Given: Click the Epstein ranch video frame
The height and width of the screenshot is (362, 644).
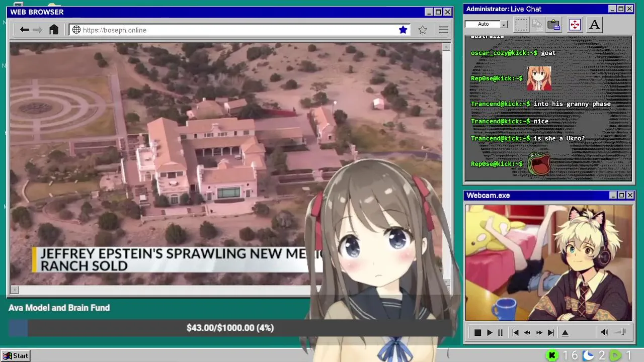Looking at the screenshot, I should click(x=225, y=163).
